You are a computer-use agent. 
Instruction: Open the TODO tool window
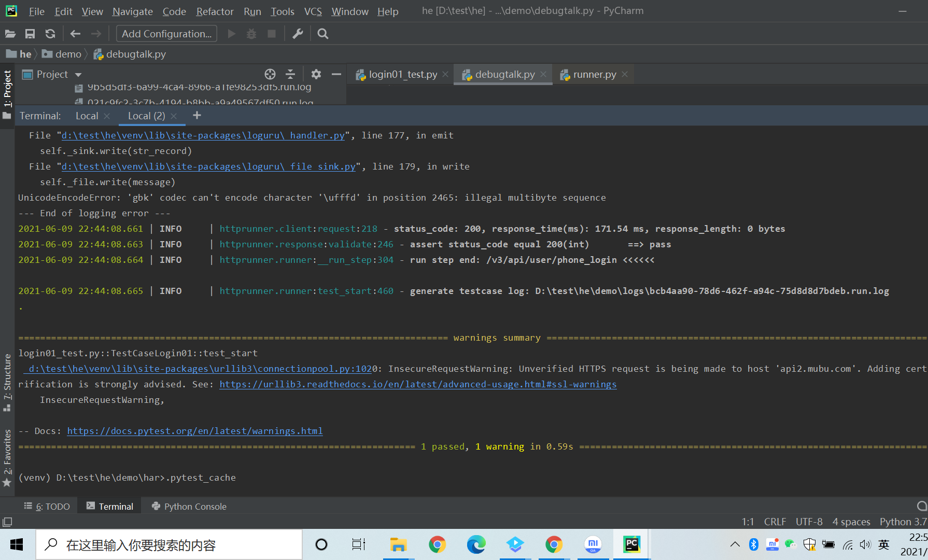point(47,507)
